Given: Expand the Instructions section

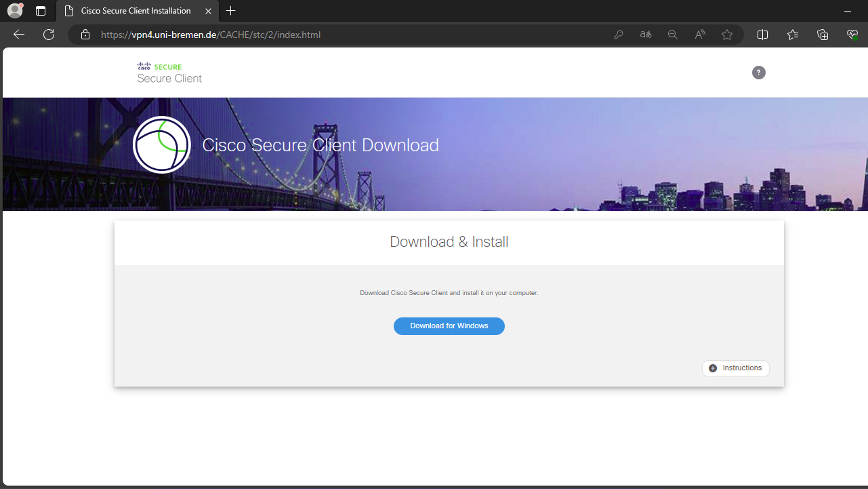Looking at the screenshot, I should [x=735, y=368].
